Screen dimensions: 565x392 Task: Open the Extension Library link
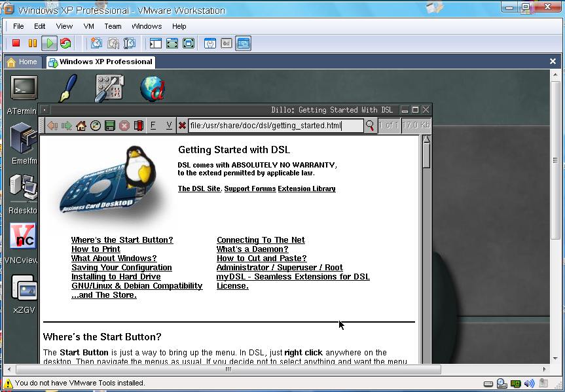(306, 188)
